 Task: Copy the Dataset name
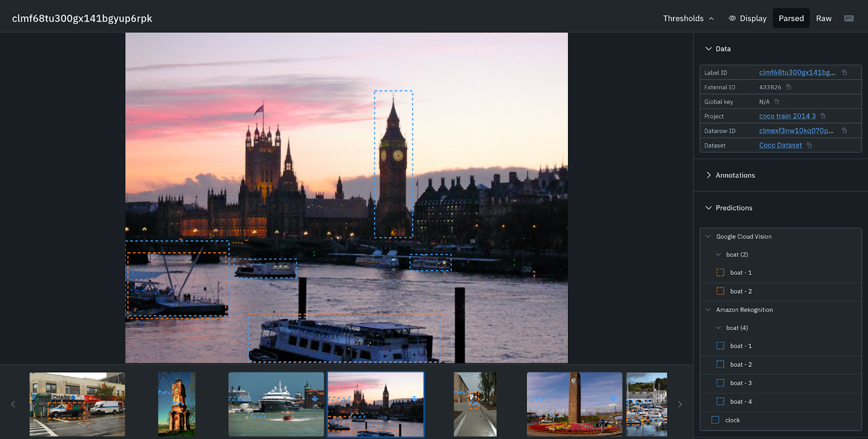[809, 145]
